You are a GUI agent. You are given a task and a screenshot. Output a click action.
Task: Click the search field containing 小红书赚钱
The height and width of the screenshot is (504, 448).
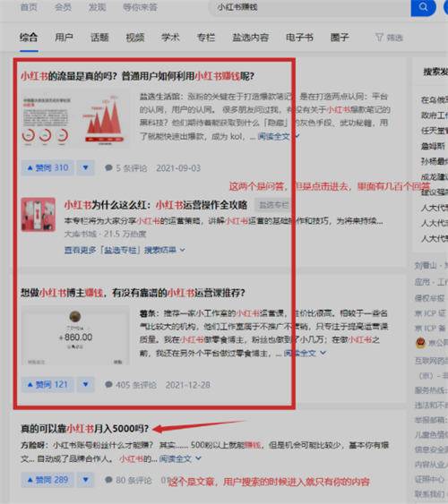pyautogui.click(x=309, y=7)
